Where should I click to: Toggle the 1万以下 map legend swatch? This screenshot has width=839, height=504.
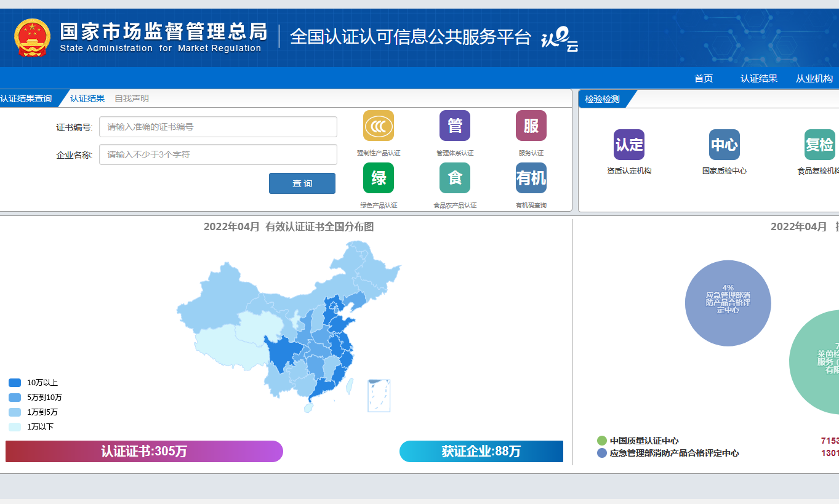point(15,427)
